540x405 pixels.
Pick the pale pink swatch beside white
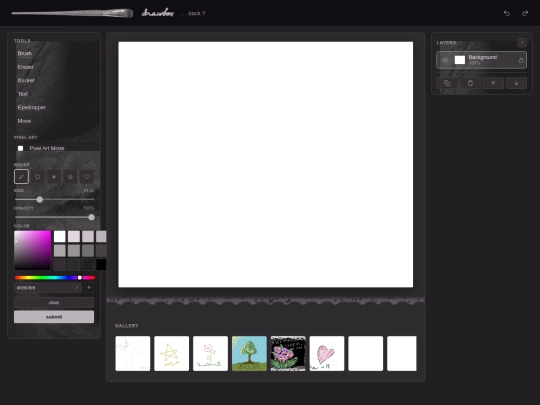click(x=74, y=237)
